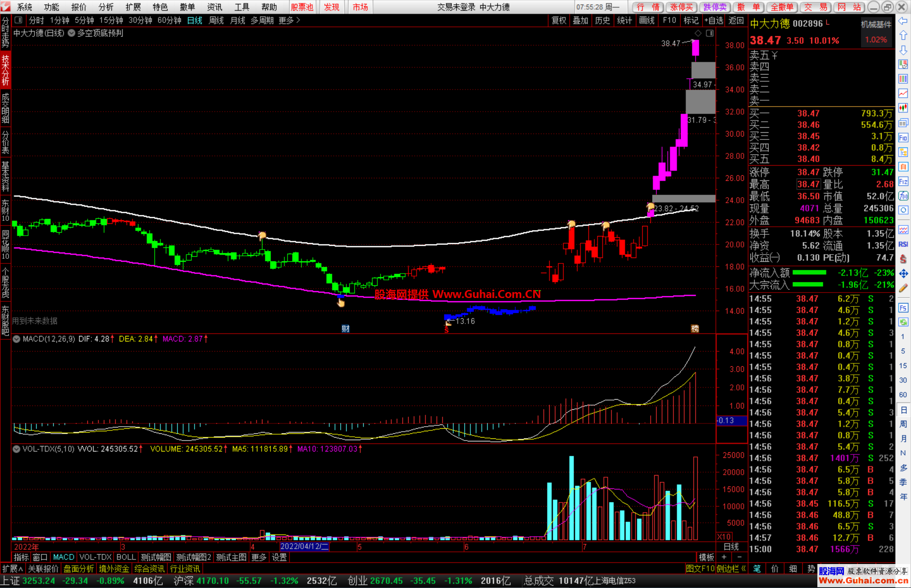Switch to 5分钟 period
The width and height of the screenshot is (911, 588).
(84, 20)
